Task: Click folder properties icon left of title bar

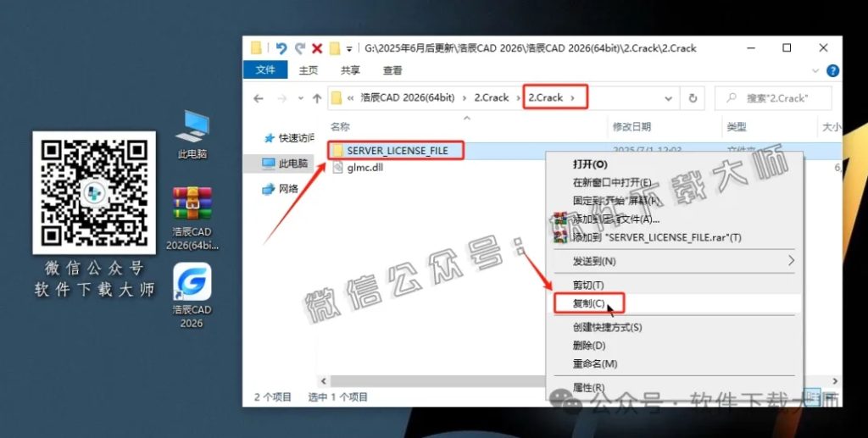Action: pyautogui.click(x=256, y=48)
